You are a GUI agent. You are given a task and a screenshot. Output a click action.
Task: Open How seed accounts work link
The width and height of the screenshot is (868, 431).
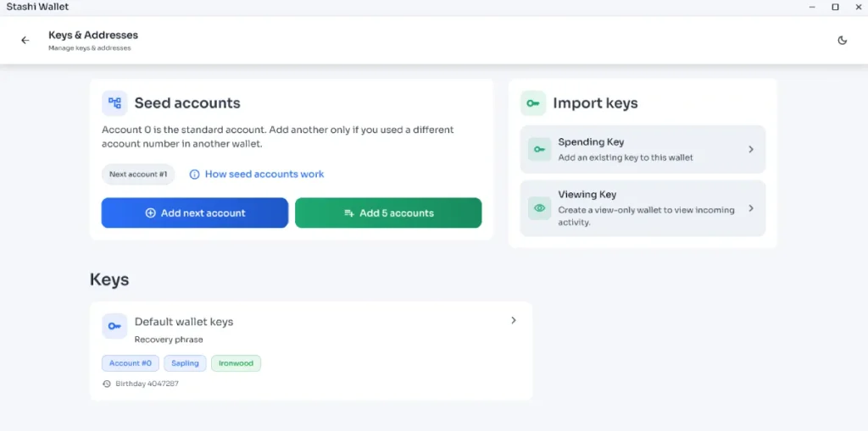[x=264, y=174]
